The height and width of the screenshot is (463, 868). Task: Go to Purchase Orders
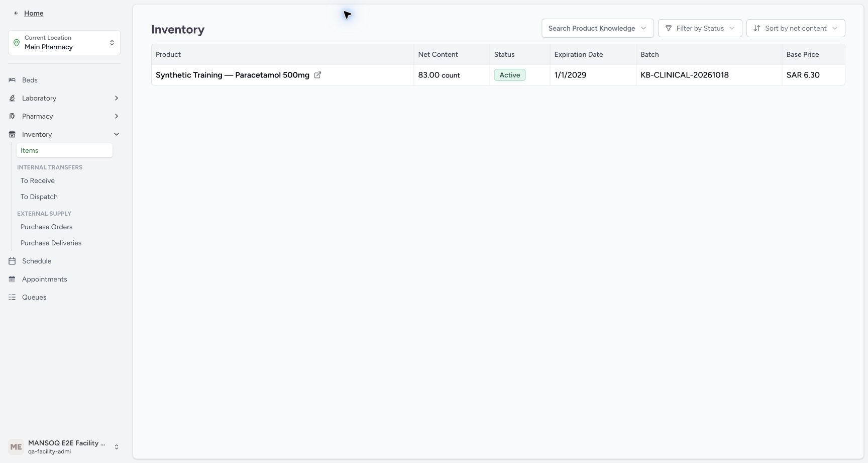pos(46,227)
